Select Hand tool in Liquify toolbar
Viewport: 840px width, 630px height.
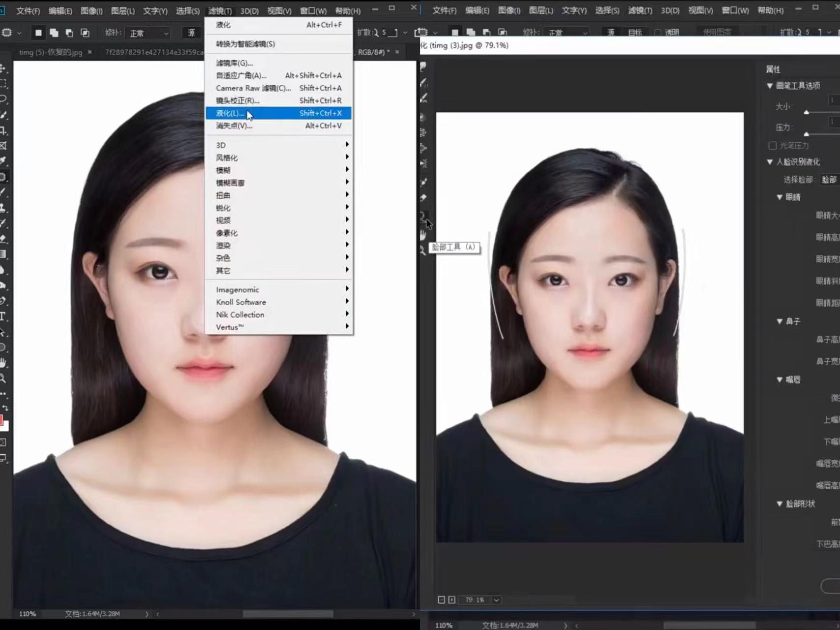[423, 235]
